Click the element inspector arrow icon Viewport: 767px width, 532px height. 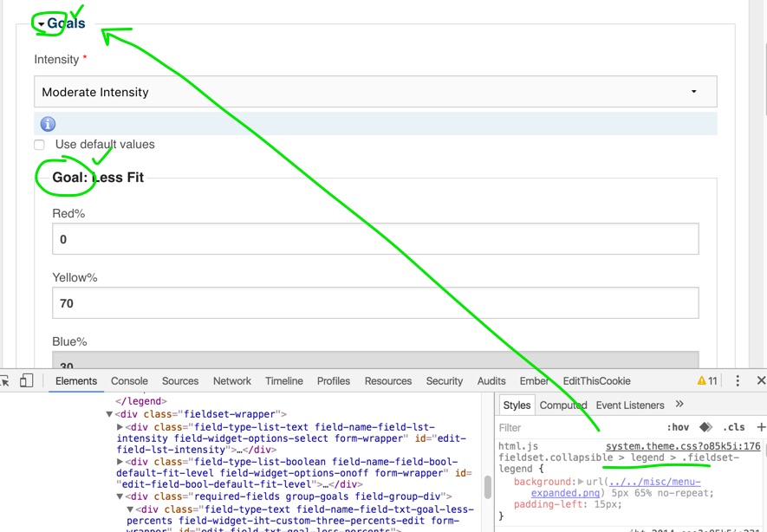pyautogui.click(x=4, y=381)
